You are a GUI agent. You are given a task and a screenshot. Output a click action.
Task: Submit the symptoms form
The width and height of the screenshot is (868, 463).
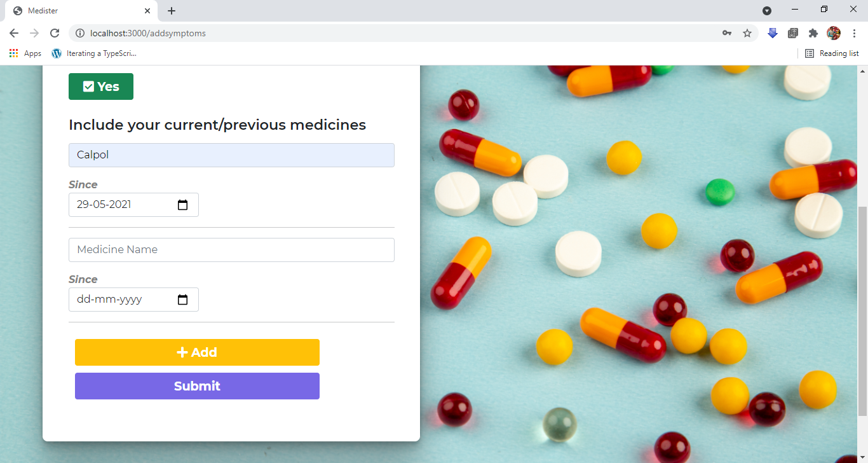coord(197,385)
